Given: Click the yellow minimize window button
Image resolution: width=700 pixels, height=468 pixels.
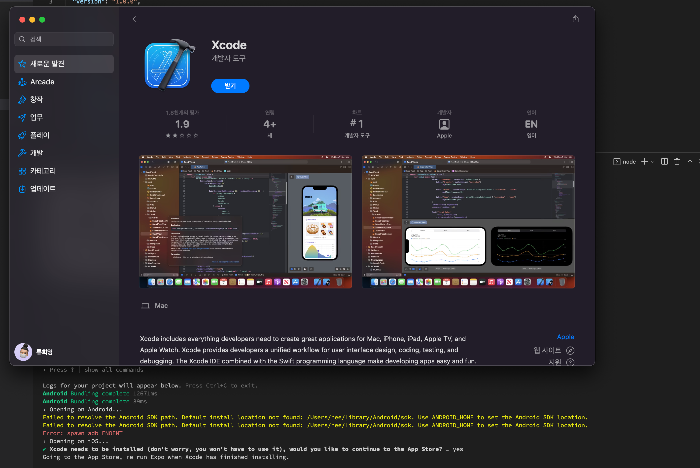Looking at the screenshot, I should (x=32, y=20).
